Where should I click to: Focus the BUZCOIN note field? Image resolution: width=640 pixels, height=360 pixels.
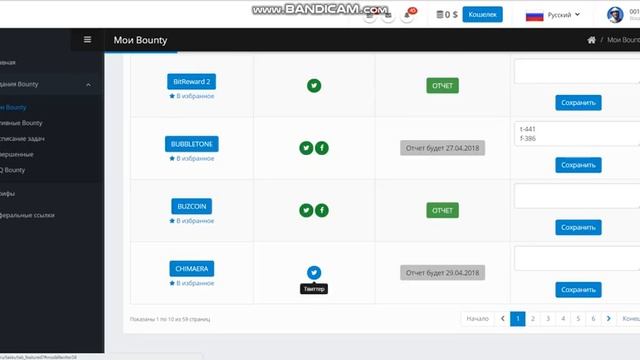pyautogui.click(x=577, y=196)
